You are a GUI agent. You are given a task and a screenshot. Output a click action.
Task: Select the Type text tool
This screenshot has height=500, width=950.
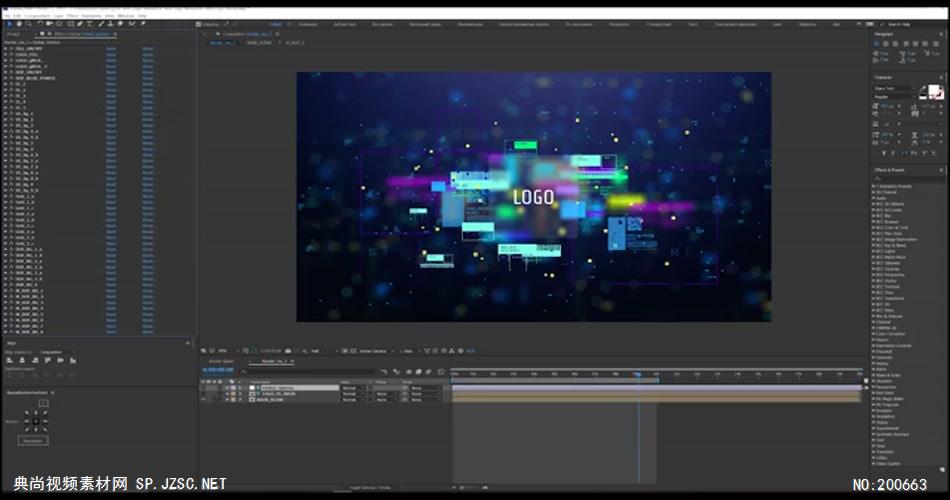(x=90, y=24)
